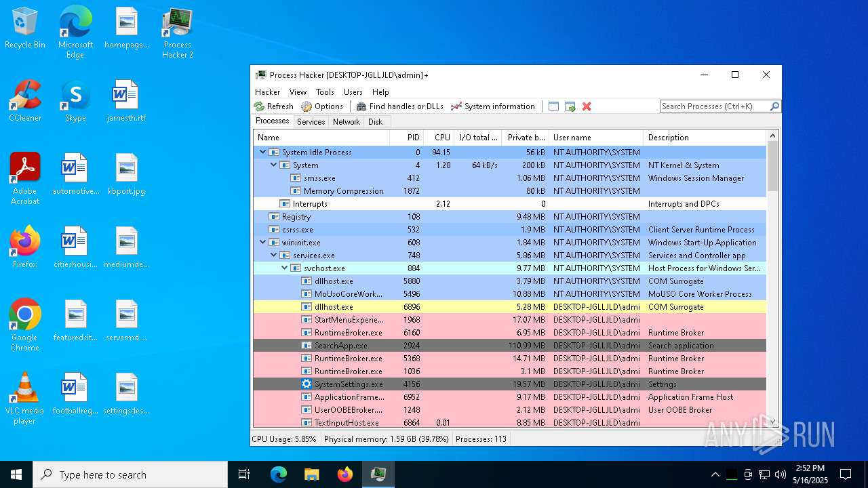
Task: Click Find handles or DLLs binoculars icon
Action: pyautogui.click(x=361, y=106)
